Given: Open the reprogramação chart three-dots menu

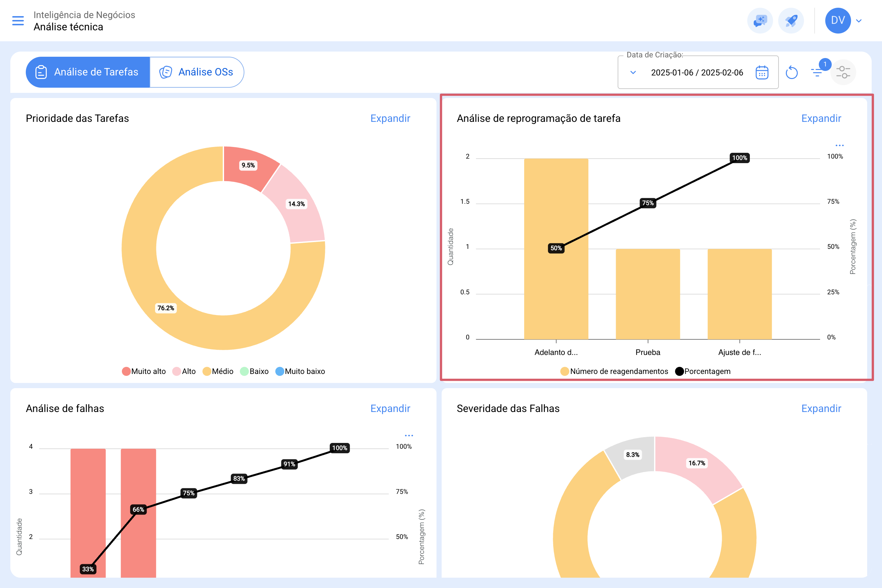Looking at the screenshot, I should pyautogui.click(x=840, y=145).
